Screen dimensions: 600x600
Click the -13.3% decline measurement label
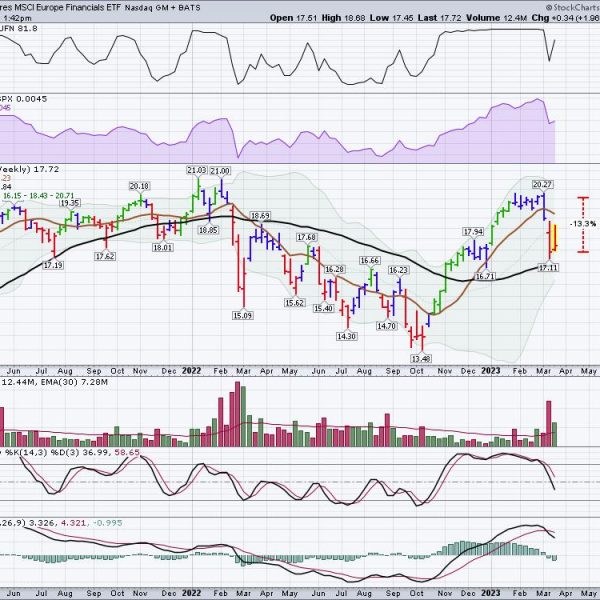583,224
